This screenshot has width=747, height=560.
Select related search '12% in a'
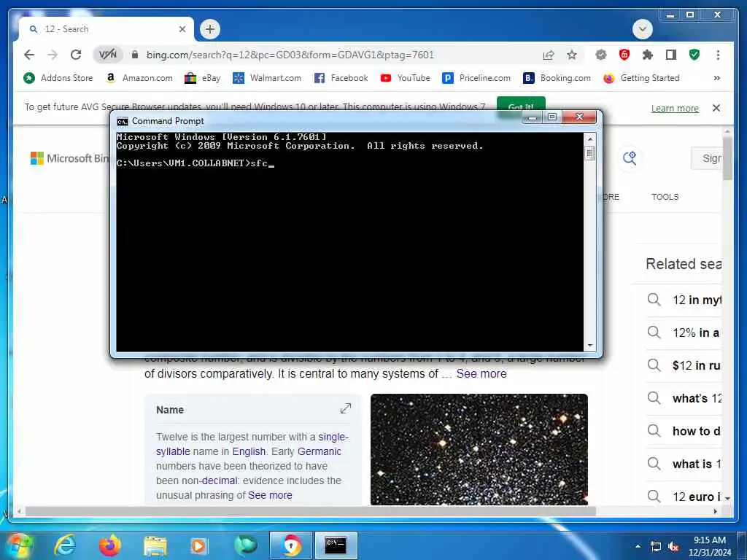tap(684, 332)
